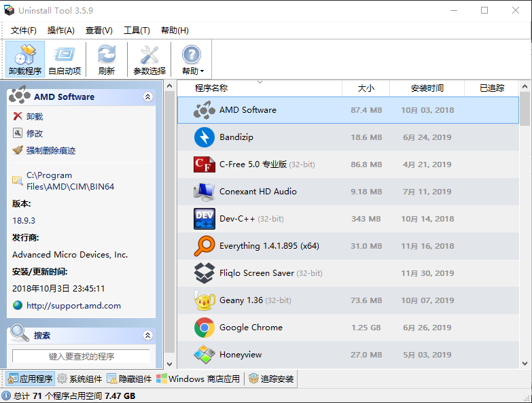532x403 pixels.
Task: Click the broom force-removal icon
Action: coord(18,150)
